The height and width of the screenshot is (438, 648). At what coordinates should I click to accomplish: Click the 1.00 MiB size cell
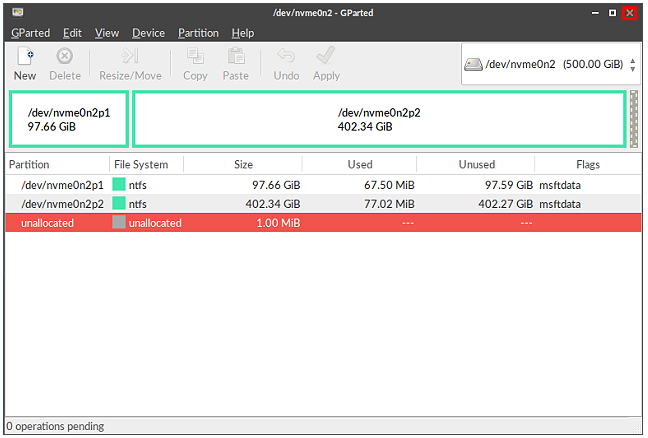coord(278,223)
